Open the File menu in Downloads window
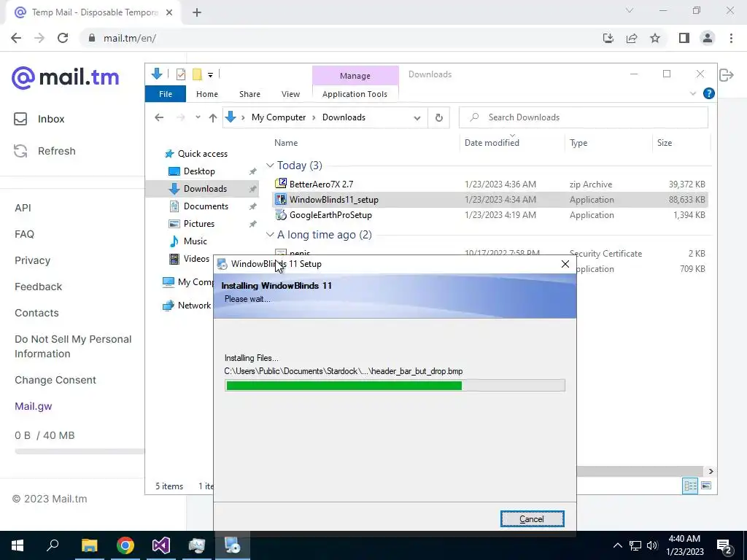The height and width of the screenshot is (560, 747). click(x=166, y=94)
